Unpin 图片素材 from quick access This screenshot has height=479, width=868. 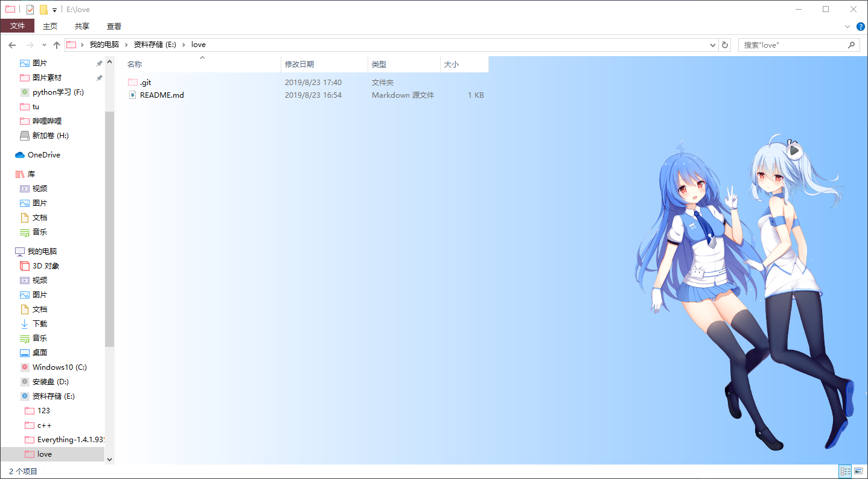(x=99, y=78)
